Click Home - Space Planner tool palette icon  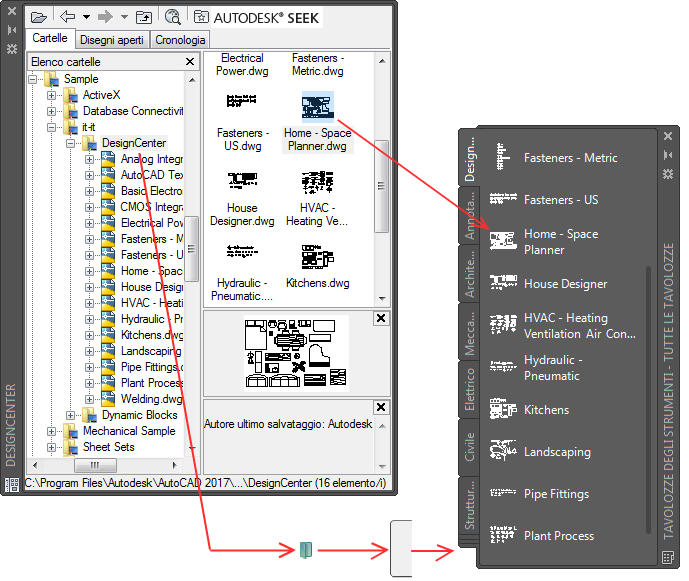pos(503,241)
